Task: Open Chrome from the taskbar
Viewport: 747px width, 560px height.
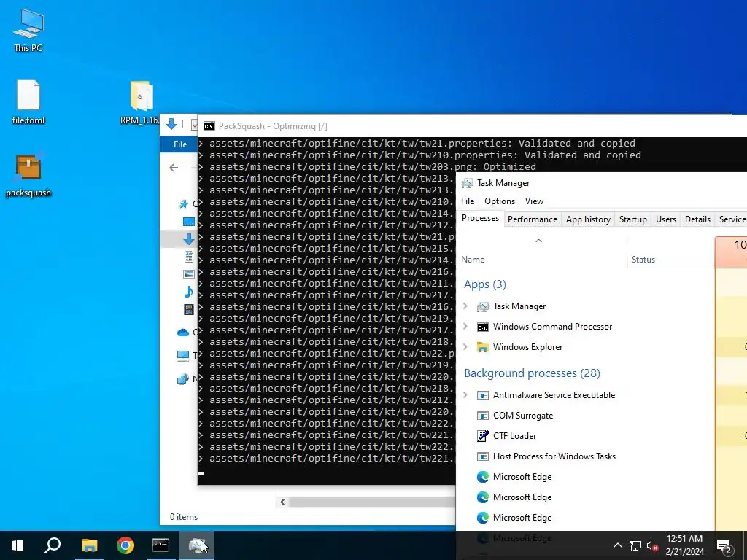Action: point(125,545)
